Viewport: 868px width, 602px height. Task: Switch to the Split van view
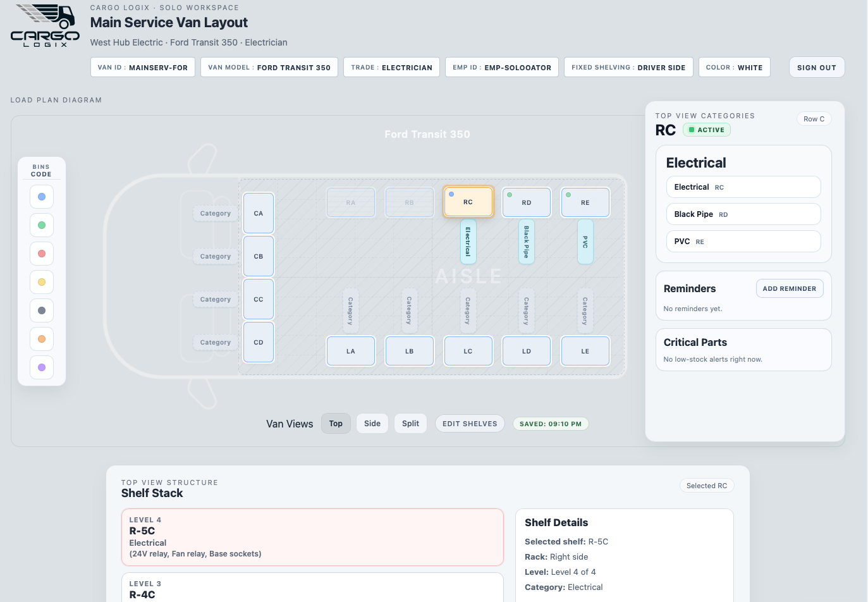(410, 424)
